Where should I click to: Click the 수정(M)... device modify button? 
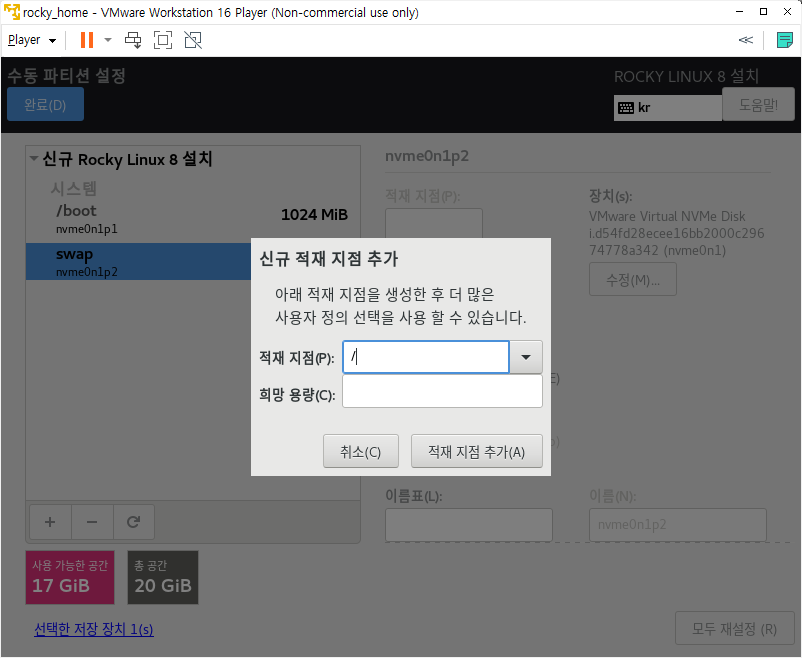[x=633, y=279]
